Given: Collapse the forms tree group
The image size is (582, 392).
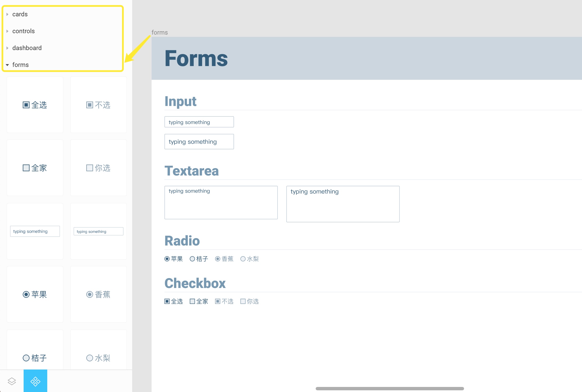Looking at the screenshot, I should (7, 65).
